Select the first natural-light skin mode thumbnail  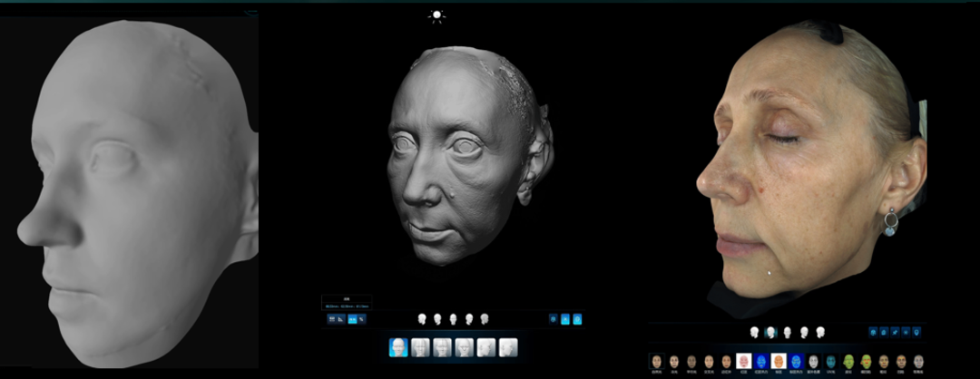(x=656, y=362)
